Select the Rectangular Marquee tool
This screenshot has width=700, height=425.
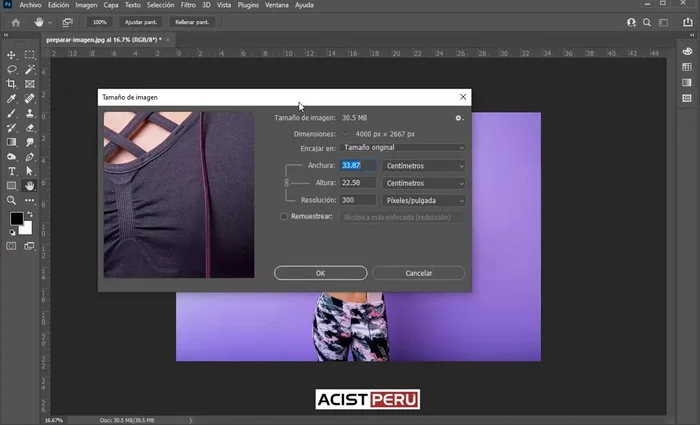point(29,55)
